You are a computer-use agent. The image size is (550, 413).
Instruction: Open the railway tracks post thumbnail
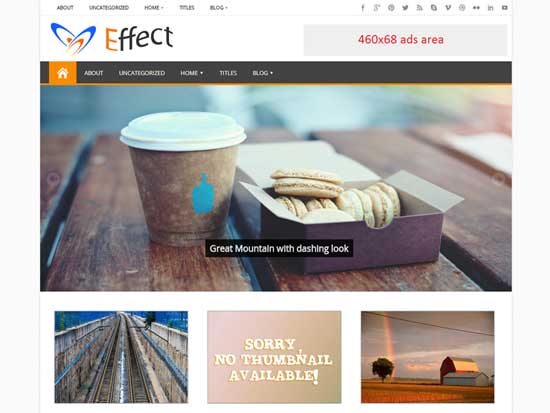121,357
